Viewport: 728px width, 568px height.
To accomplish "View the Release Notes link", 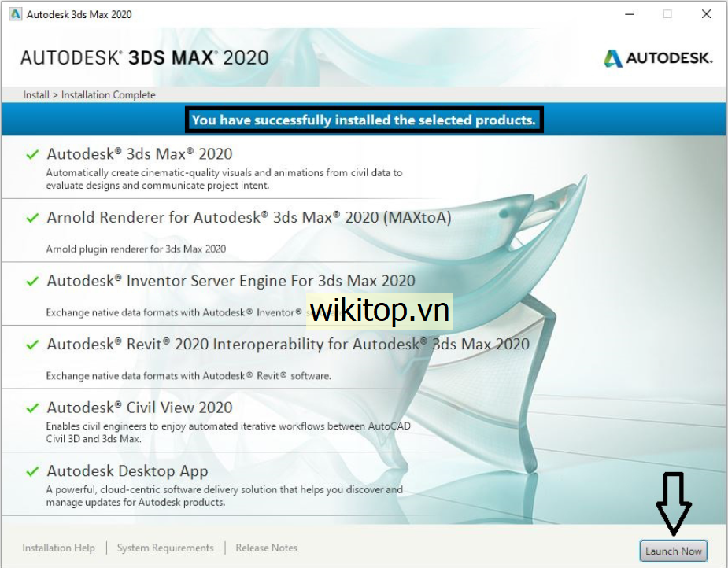I will point(266,548).
